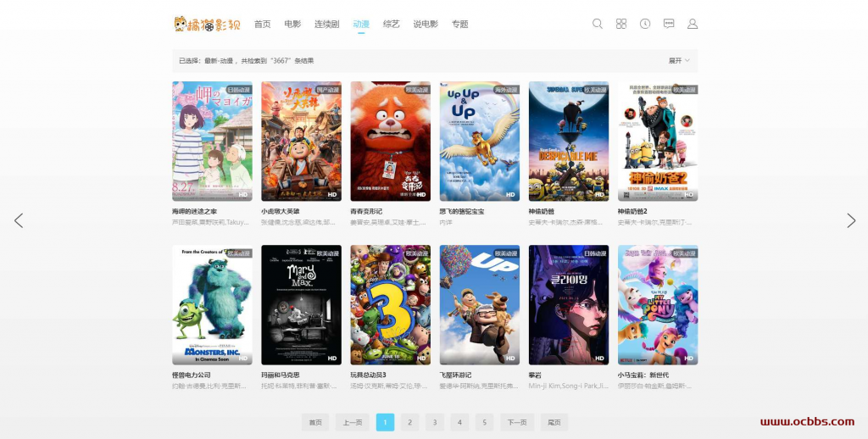Viewport: 868px width, 439px height.
Task: Open watch history clock icon
Action: tap(645, 24)
